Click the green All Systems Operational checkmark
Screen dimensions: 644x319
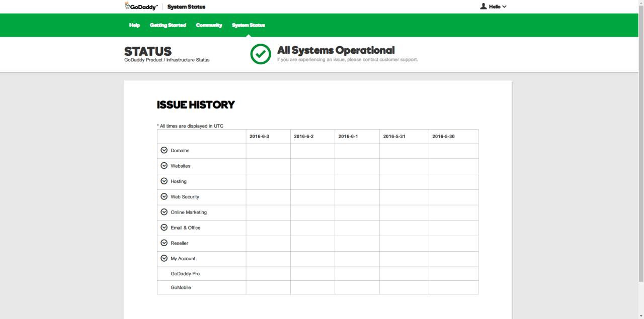(260, 54)
